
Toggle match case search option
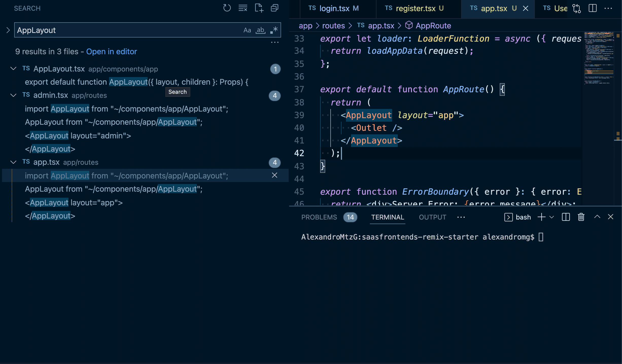click(246, 30)
